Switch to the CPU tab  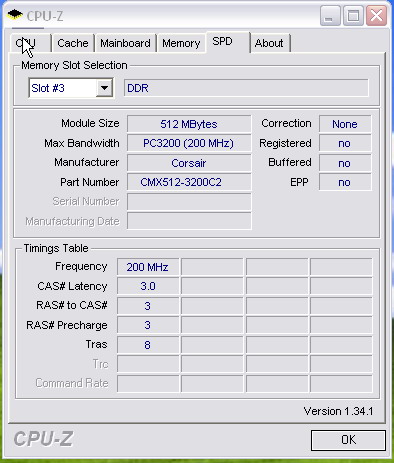click(x=31, y=43)
